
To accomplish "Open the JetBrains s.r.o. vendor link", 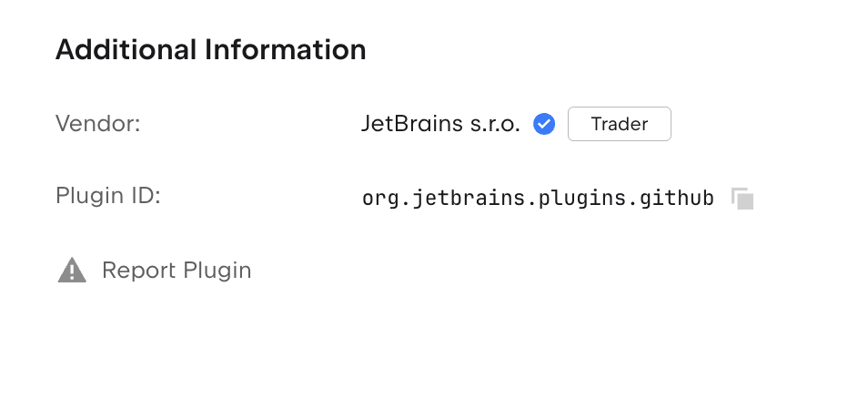I will point(440,124).
